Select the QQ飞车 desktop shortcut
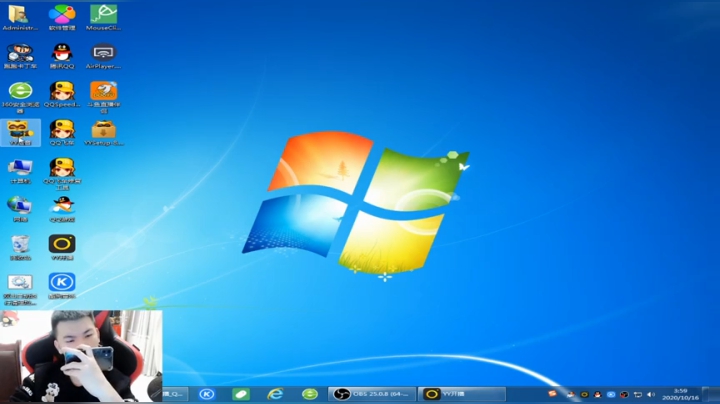The height and width of the screenshot is (404, 720). point(62,133)
